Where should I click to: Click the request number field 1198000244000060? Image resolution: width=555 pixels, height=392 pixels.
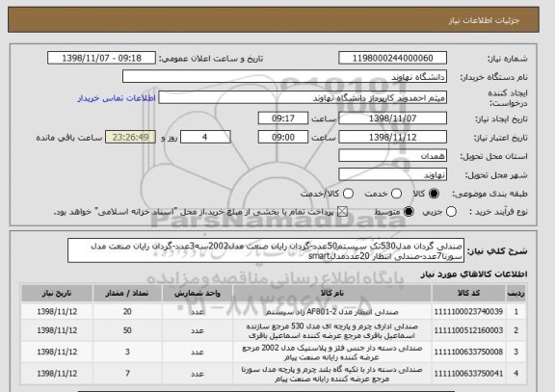click(392, 58)
